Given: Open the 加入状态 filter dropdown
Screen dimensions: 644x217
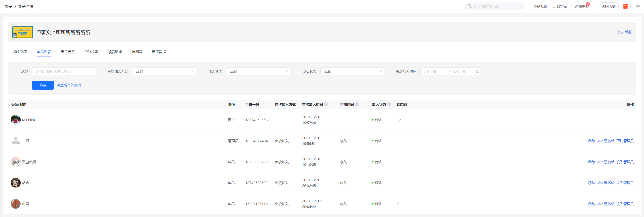Looking at the screenshot, I should tap(258, 72).
